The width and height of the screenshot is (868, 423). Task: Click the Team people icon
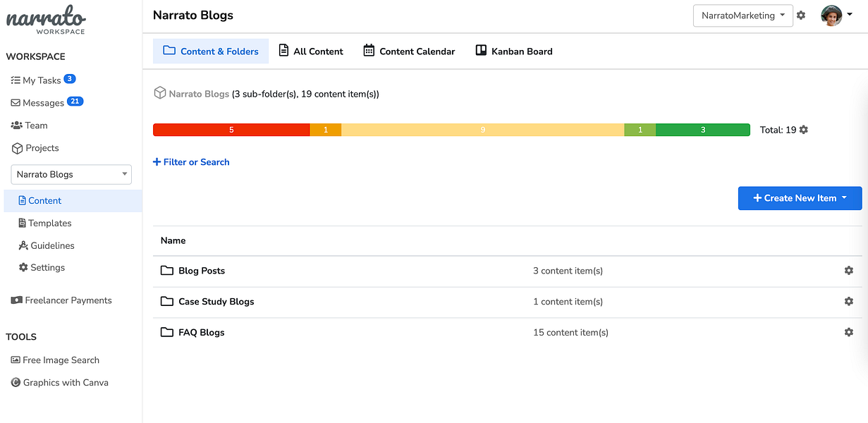coord(17,125)
